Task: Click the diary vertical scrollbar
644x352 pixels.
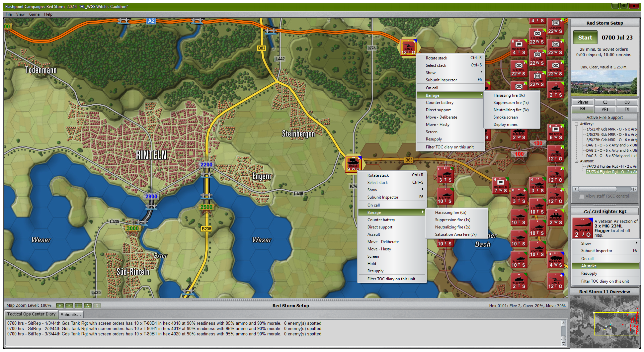Action: coord(563,333)
